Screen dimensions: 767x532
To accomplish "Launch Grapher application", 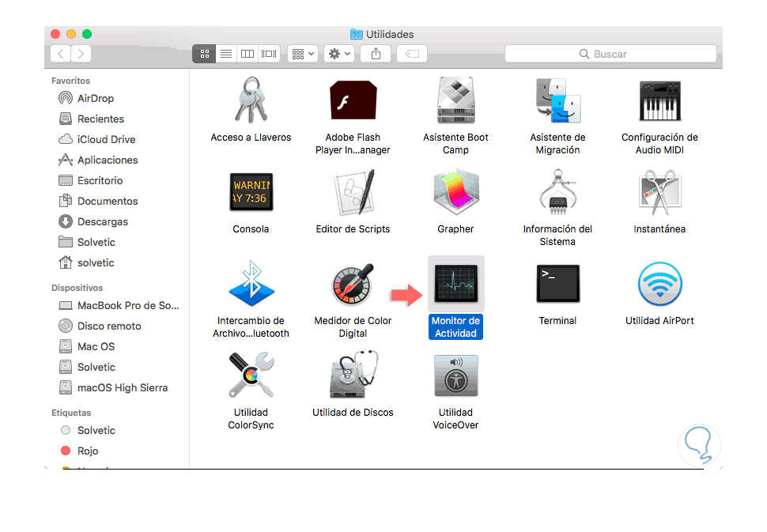I will pos(455,191).
